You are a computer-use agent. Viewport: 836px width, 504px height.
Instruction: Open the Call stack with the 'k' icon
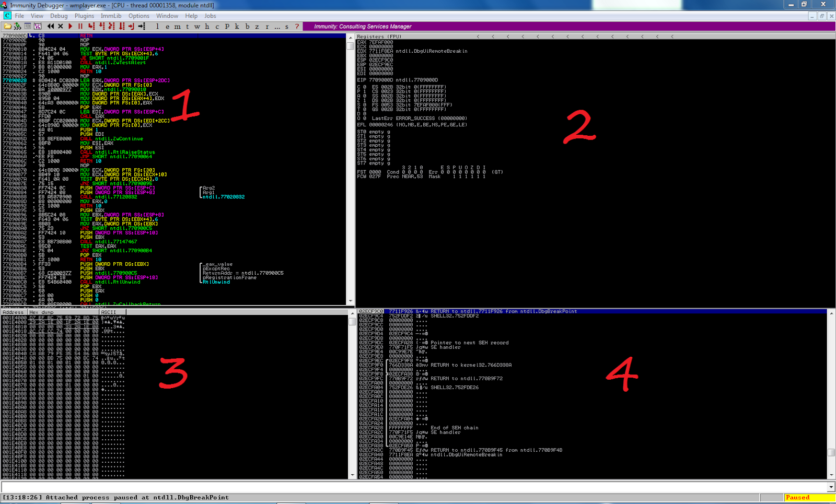[237, 26]
